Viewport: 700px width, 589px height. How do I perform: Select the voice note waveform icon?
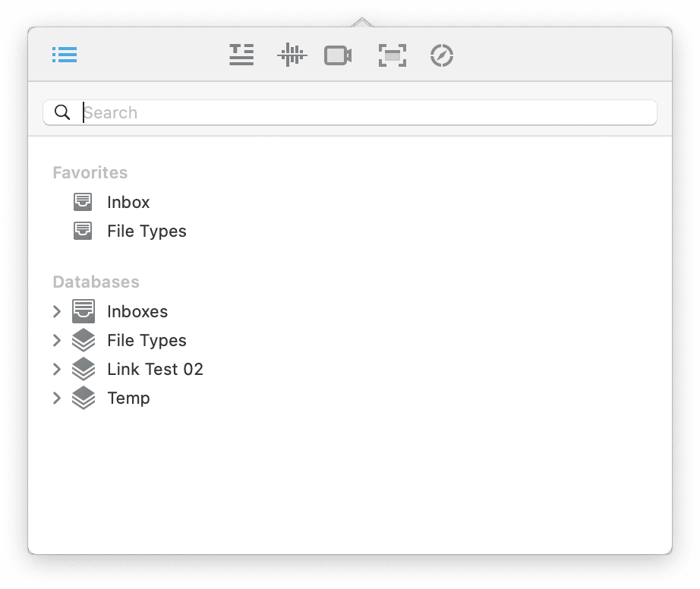(x=292, y=55)
